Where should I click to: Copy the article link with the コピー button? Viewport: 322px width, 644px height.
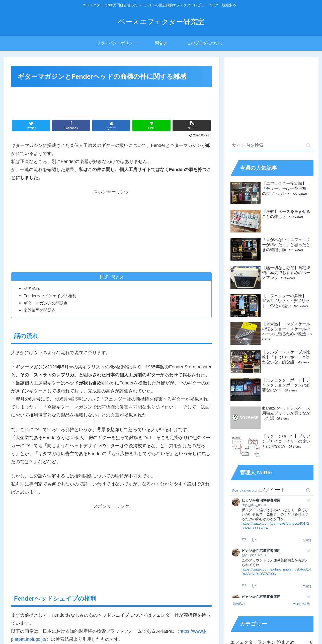[x=192, y=125]
